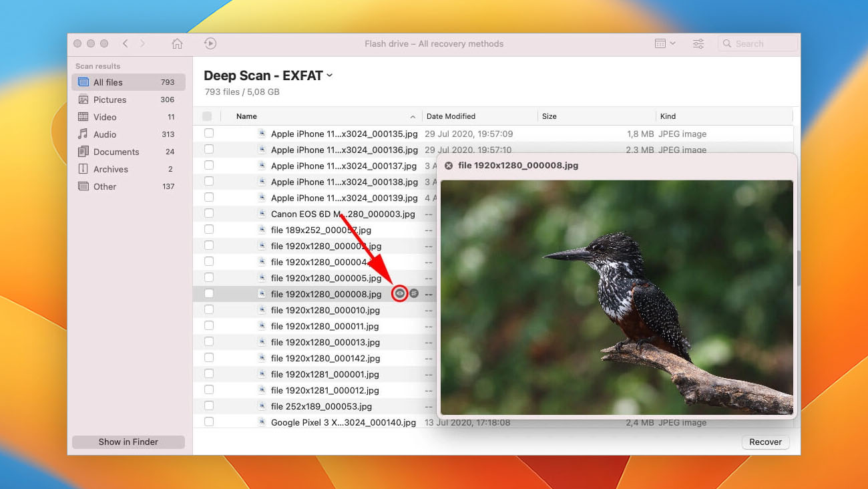Viewport: 868px width, 489px height.
Task: Click the Recover button
Action: click(x=765, y=442)
